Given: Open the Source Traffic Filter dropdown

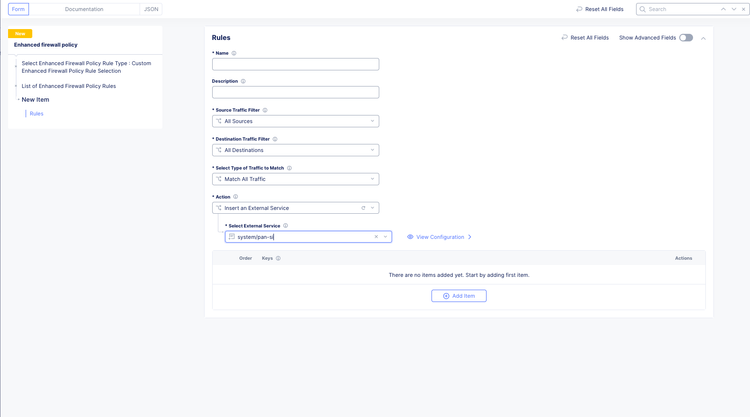Looking at the screenshot, I should coord(295,121).
